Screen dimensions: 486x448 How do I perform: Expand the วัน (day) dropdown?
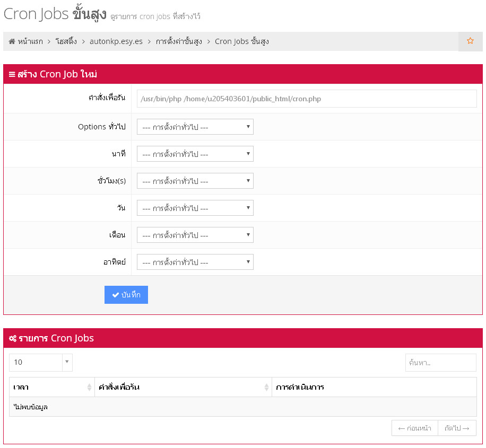point(195,208)
